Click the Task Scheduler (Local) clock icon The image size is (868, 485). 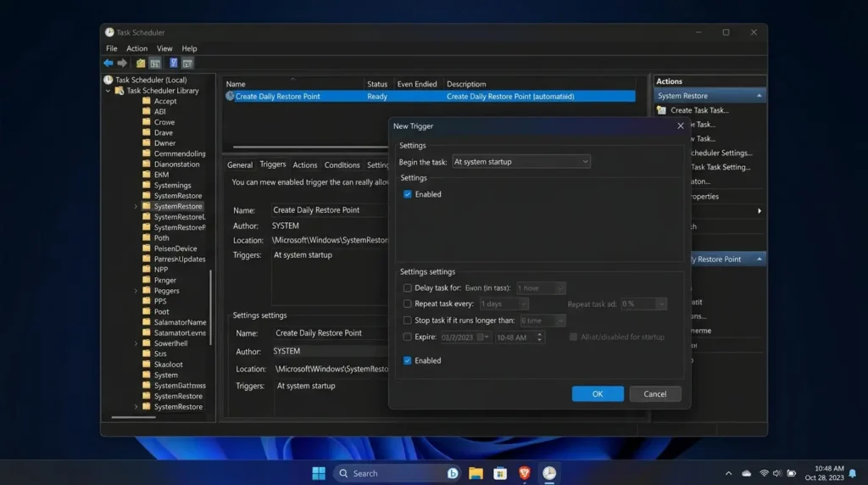tap(108, 80)
